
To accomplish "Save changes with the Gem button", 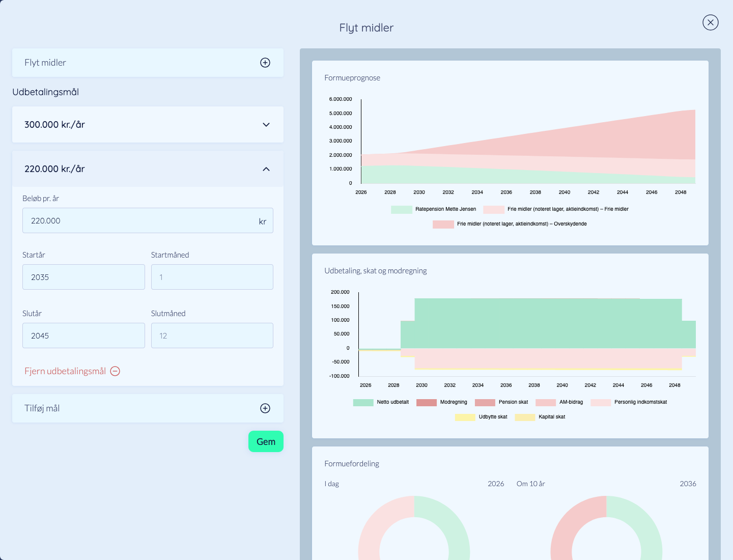I will pos(266,441).
